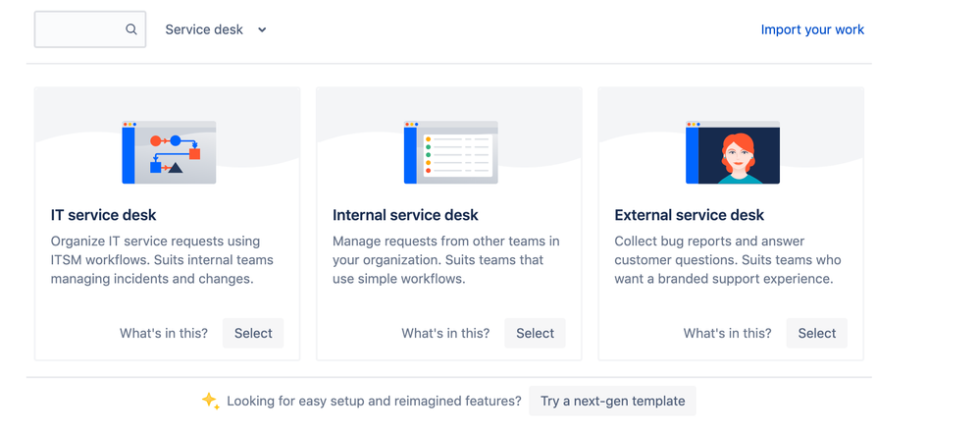
Task: Click the External service desk agent illustration
Action: [733, 152]
